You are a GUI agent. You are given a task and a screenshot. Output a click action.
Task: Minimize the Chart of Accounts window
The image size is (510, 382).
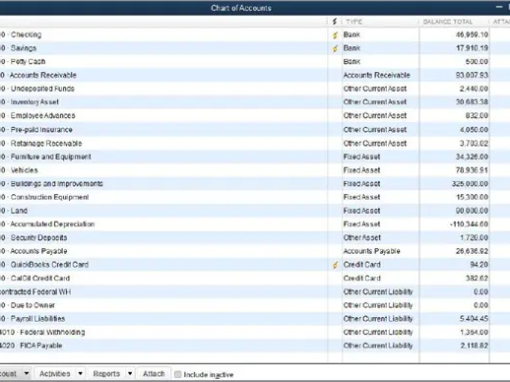click(499, 7)
